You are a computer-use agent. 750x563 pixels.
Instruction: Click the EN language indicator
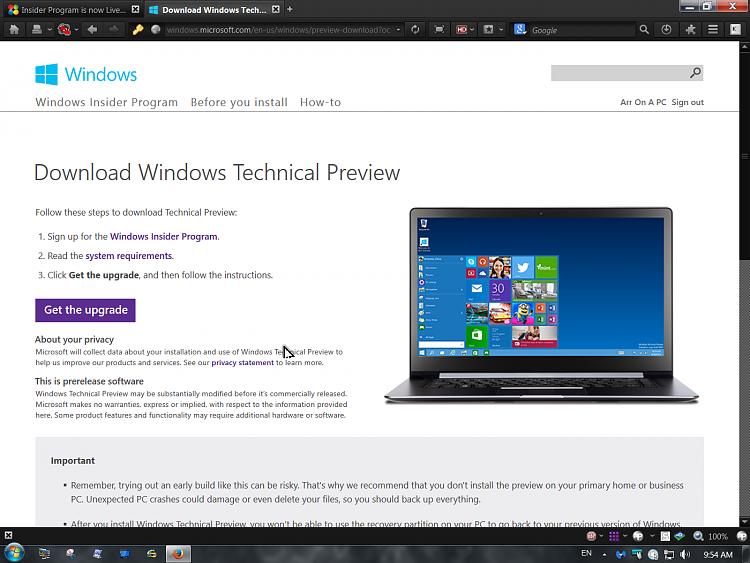pyautogui.click(x=586, y=553)
